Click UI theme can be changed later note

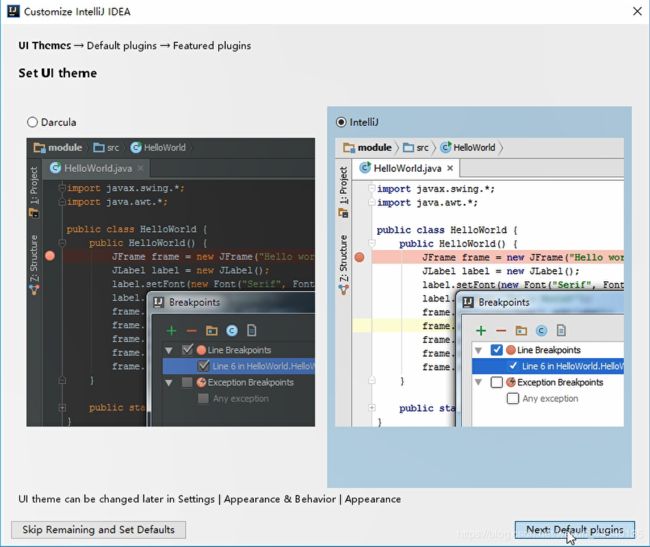209,499
